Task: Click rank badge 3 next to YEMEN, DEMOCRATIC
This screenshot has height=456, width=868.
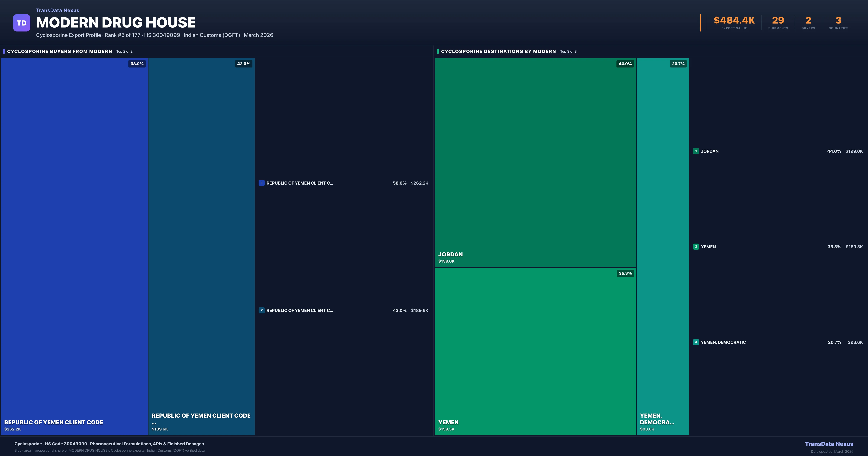Action: tap(696, 342)
